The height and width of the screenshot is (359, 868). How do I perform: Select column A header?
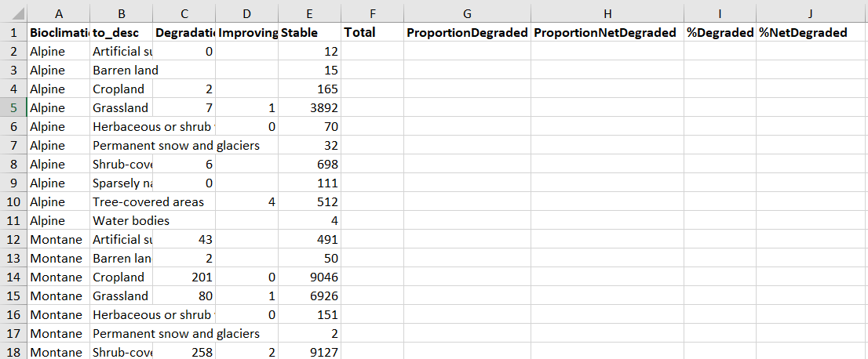tap(58, 12)
